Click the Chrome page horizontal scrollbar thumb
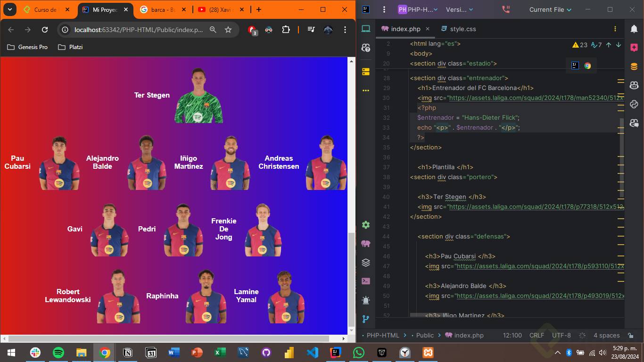The width and height of the screenshot is (644, 362). (169, 338)
